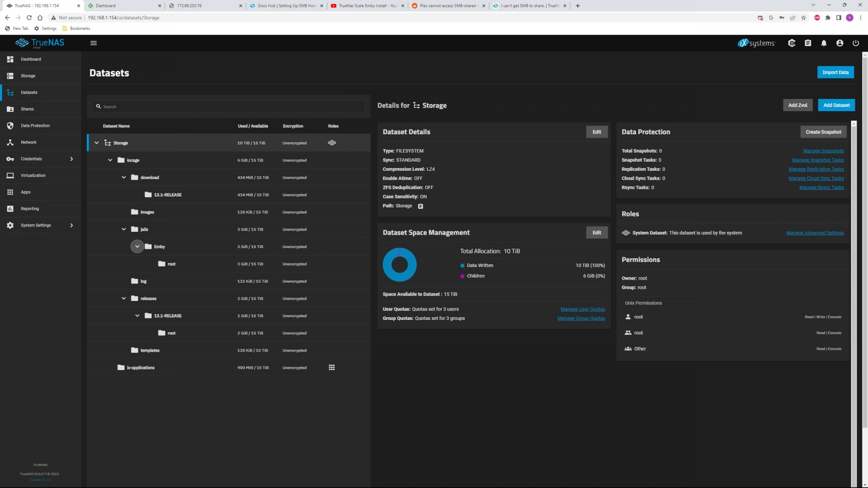Collapse the download dataset
This screenshot has width=868, height=488.
tap(123, 178)
